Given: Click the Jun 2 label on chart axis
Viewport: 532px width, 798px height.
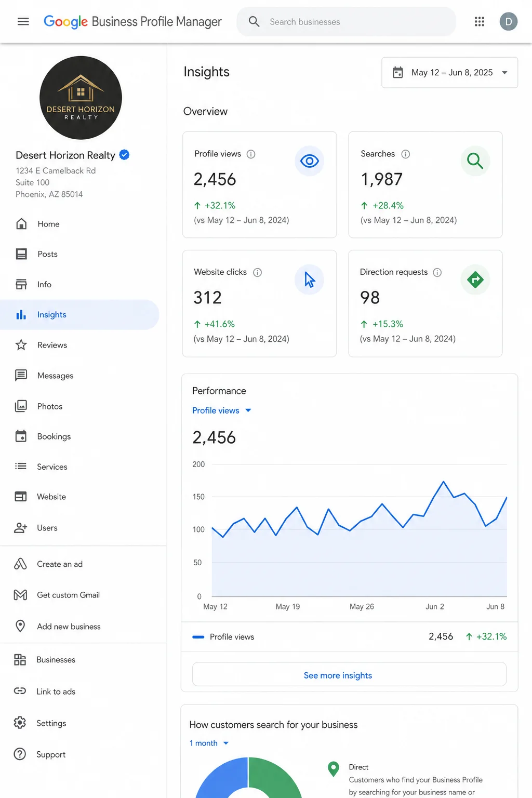Looking at the screenshot, I should [x=435, y=606].
